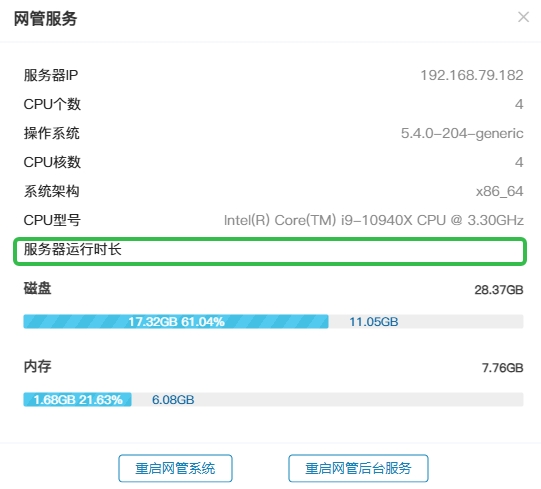Click the 操作系统 value 5.4.0-204-generic
The height and width of the screenshot is (489, 541).
click(462, 133)
